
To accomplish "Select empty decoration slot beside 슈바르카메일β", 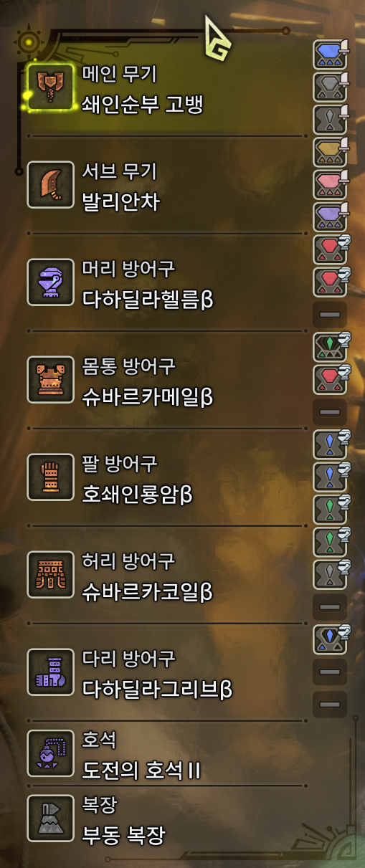I will (330, 413).
